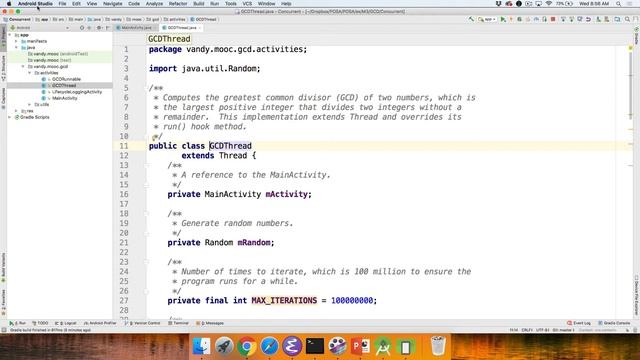The height and width of the screenshot is (360, 640).
Task: Fold the Javadoc comment at line 13
Action: [146, 165]
